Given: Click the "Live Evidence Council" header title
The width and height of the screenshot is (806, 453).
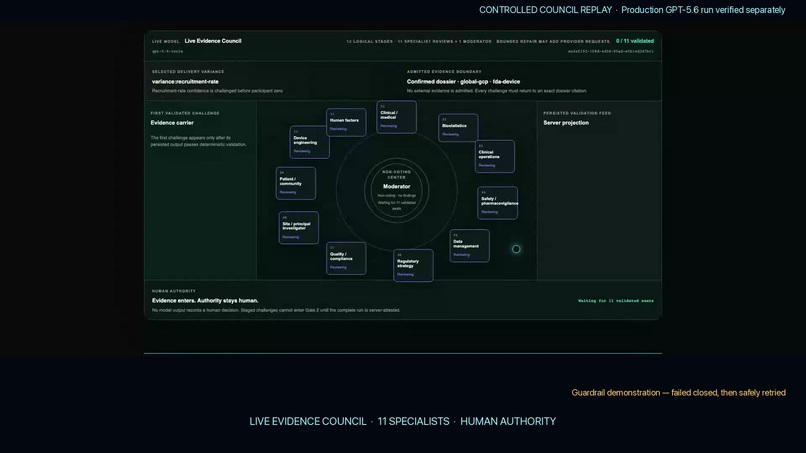Looking at the screenshot, I should (213, 41).
